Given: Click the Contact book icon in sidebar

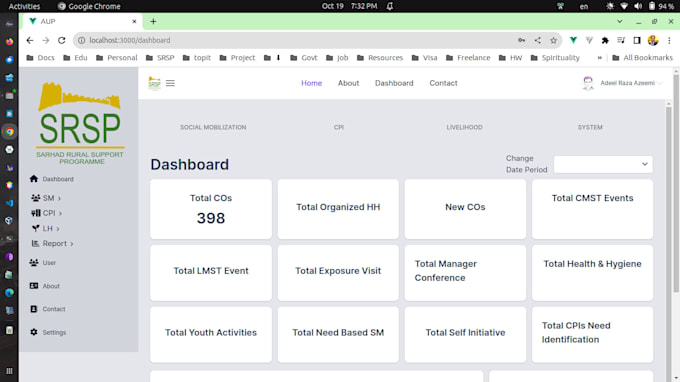Looking at the screenshot, I should (x=34, y=309).
